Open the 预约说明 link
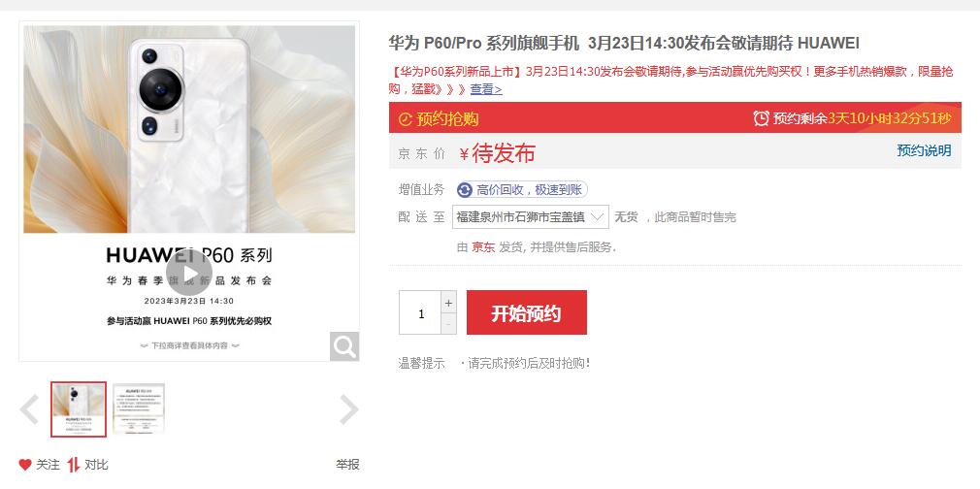Screen dimensions: 980x489 [x=924, y=150]
